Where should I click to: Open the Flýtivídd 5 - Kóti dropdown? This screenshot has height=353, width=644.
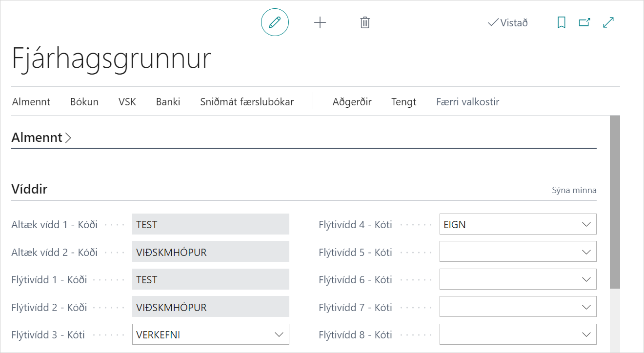click(x=586, y=252)
